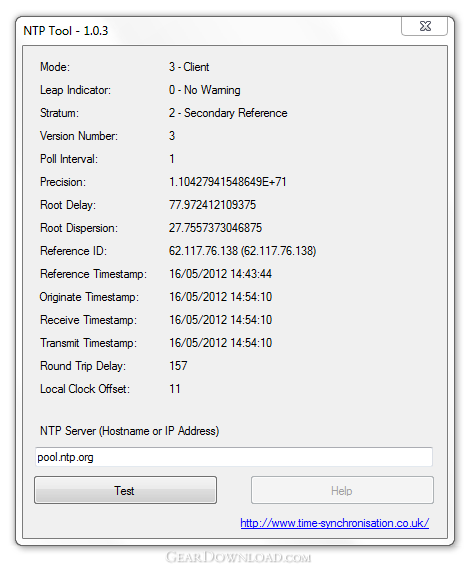Select the '0 - No Warning' leap indicator value
Screen dimensions: 476x565
[204, 90]
